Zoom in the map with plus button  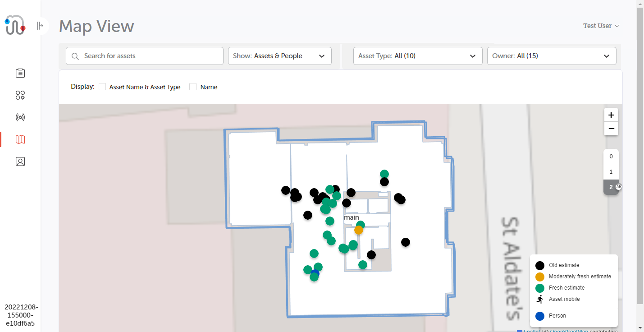611,115
